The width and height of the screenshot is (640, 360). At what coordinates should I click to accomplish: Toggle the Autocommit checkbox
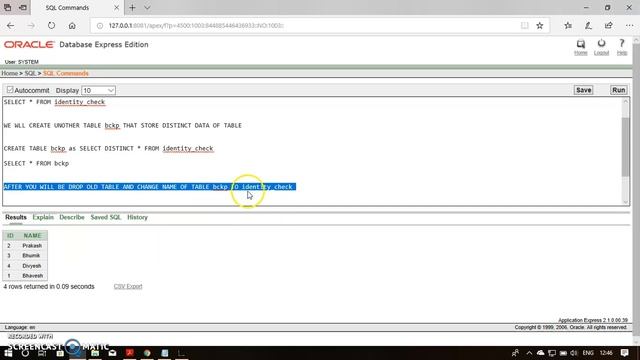10,89
